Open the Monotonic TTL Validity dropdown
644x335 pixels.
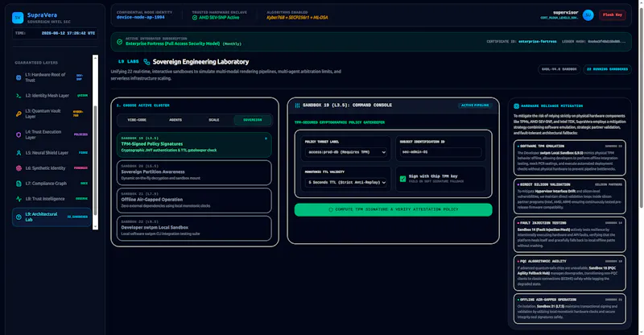(346, 182)
